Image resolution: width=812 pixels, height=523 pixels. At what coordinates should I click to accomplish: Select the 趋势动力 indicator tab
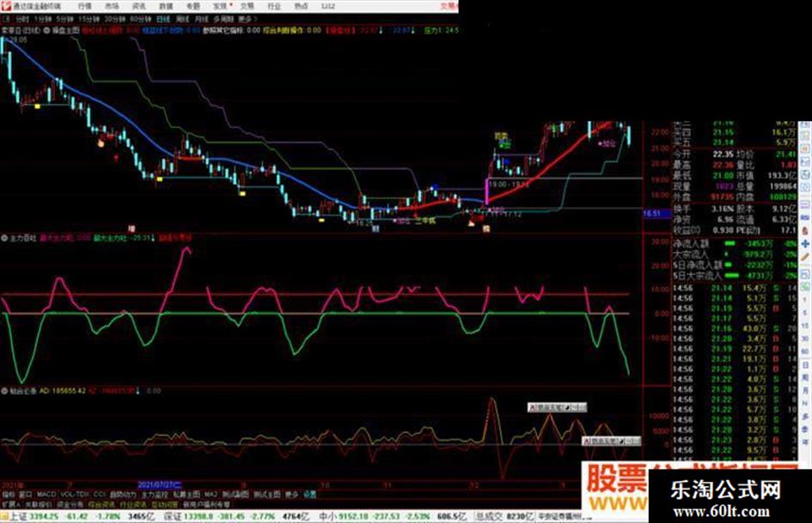tap(123, 495)
